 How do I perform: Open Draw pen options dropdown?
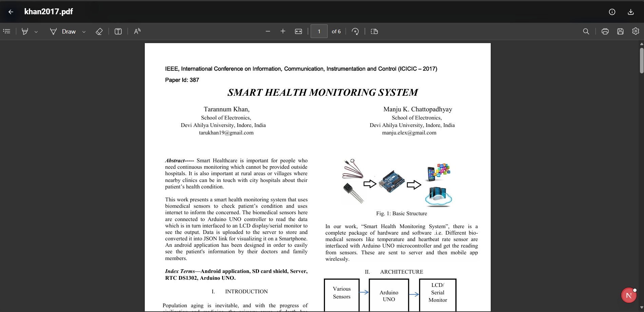tap(84, 32)
